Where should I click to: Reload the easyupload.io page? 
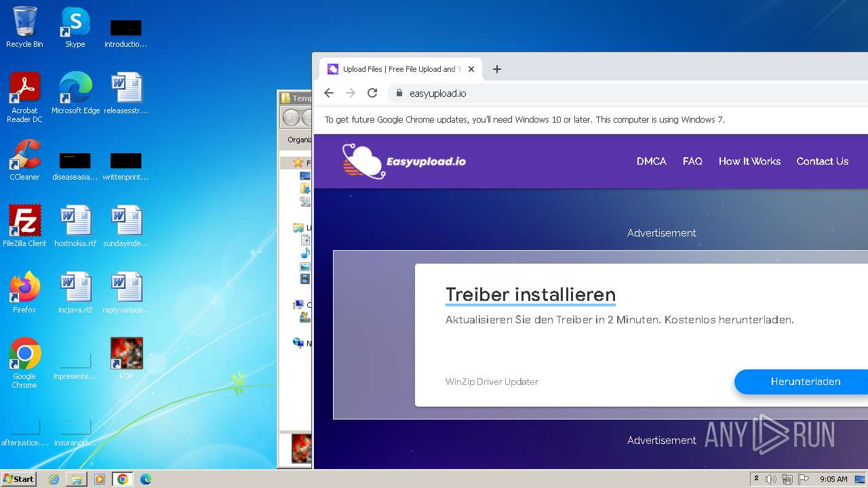click(x=372, y=93)
